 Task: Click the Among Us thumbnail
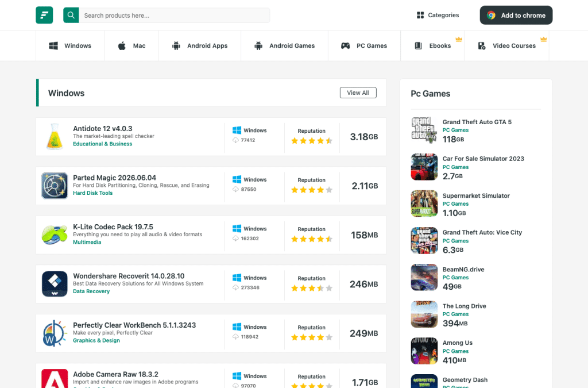coord(424,351)
